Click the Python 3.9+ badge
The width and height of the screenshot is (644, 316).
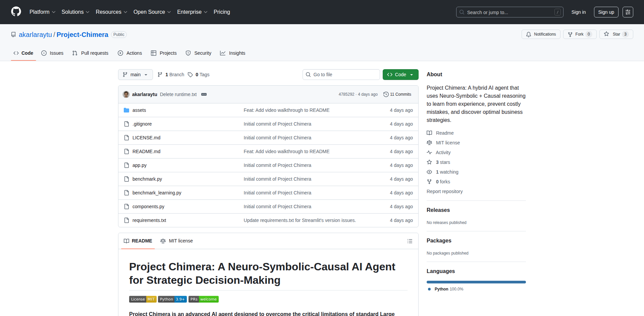click(172, 299)
